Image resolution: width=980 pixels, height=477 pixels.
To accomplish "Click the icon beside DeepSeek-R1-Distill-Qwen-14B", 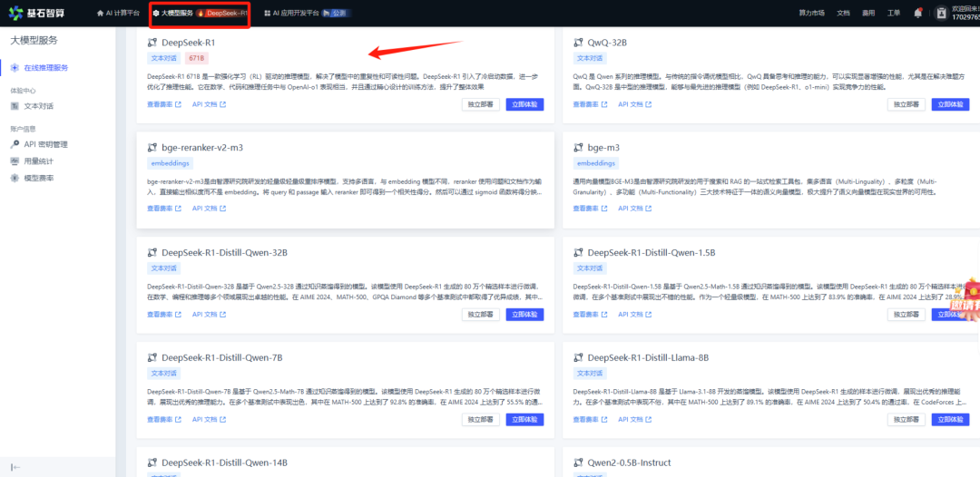I will click(x=152, y=462).
